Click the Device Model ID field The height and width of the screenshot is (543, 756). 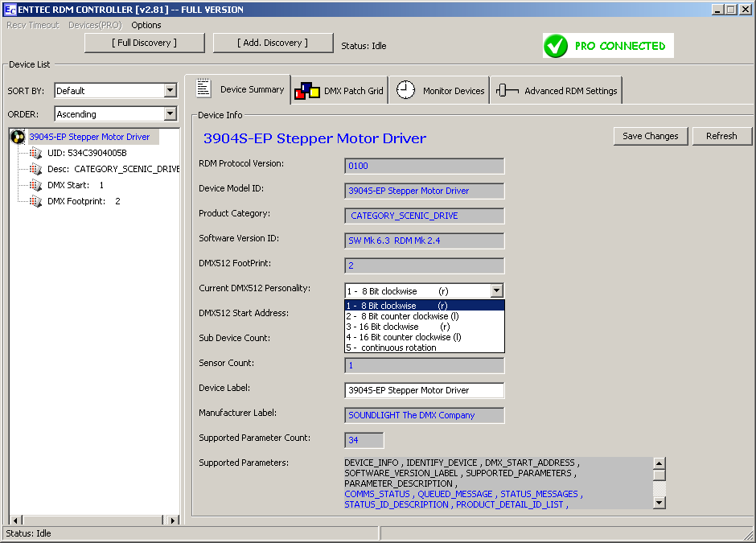click(x=425, y=191)
